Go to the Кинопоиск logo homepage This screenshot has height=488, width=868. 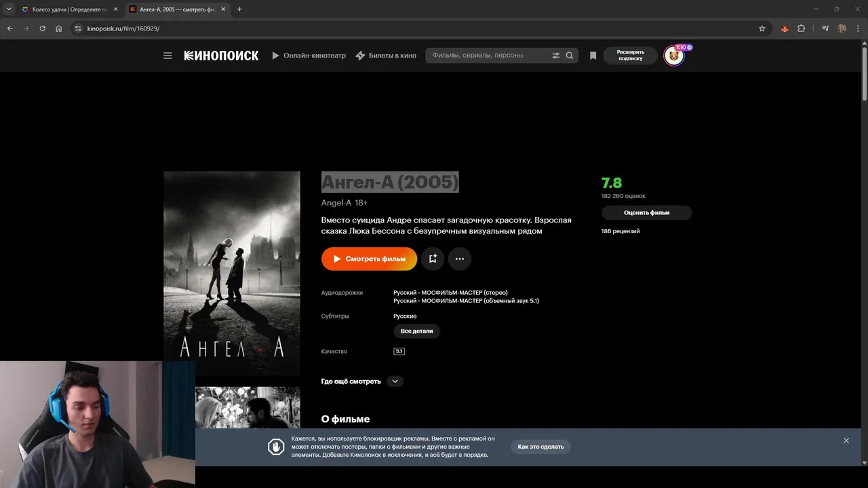click(221, 56)
